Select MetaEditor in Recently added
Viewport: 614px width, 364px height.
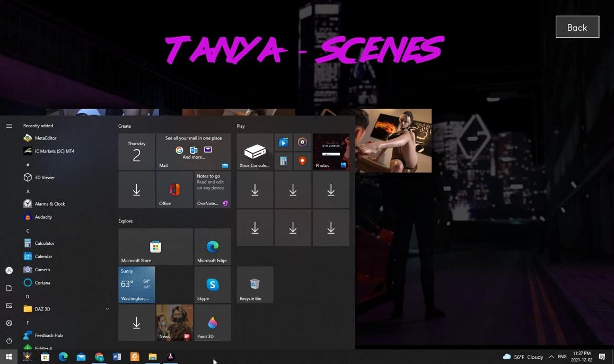46,138
